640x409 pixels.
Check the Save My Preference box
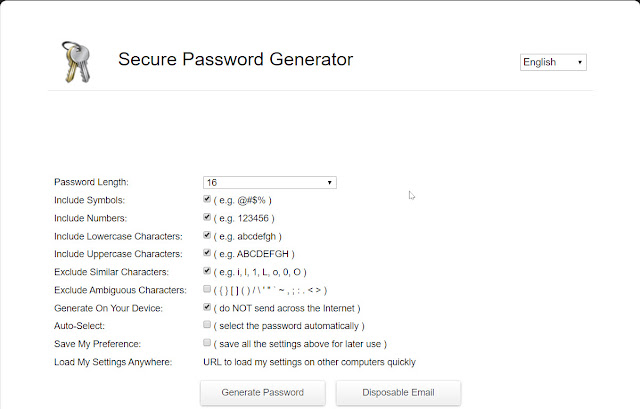click(207, 343)
